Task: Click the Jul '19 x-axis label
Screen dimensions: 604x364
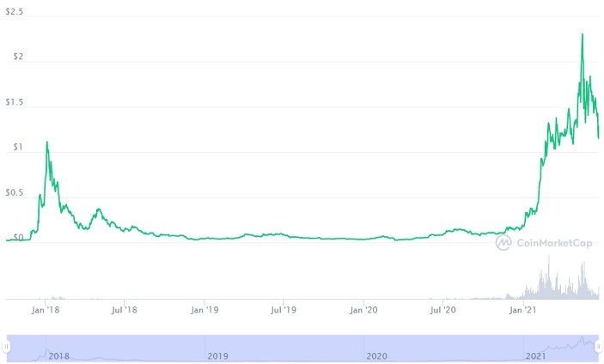Action: pos(284,311)
